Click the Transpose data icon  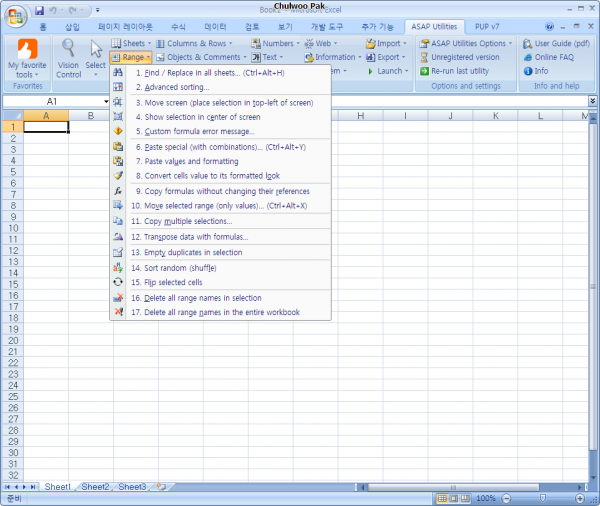point(118,237)
